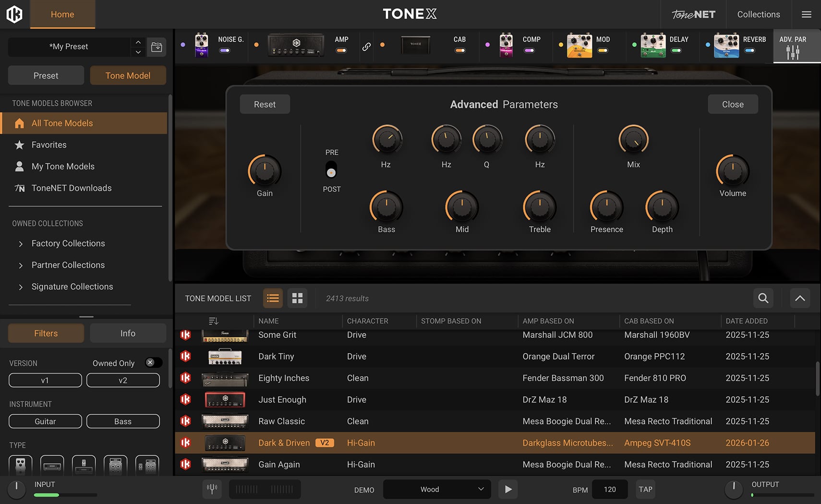Toggle the Noise Gate power switch
The width and height of the screenshot is (821, 504).
pos(225,50)
